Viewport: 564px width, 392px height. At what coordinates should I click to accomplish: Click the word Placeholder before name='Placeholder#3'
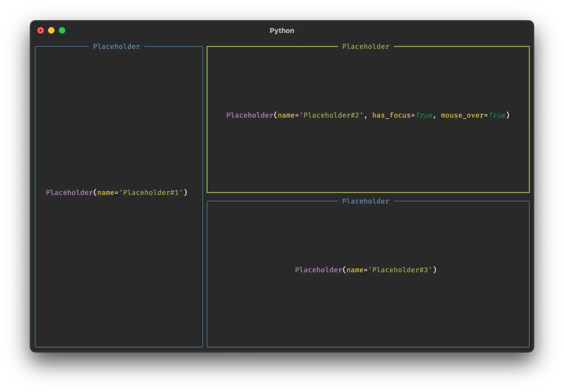(x=319, y=270)
